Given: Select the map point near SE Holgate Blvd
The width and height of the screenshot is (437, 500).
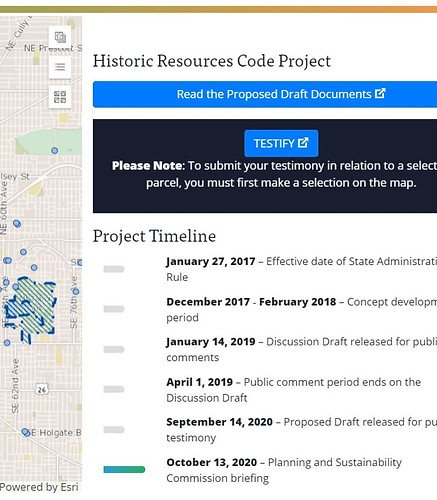Looking at the screenshot, I should coord(25,432).
